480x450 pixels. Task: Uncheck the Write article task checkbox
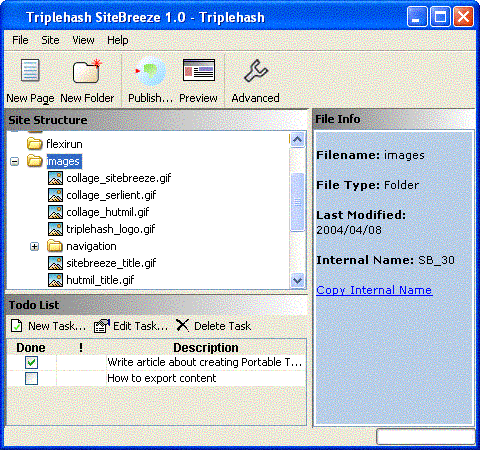coord(31,362)
